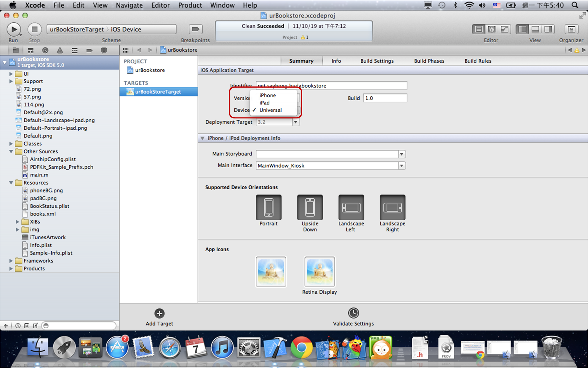Select the Search navigator icon
This screenshot has height=368, width=588.
[45, 50]
